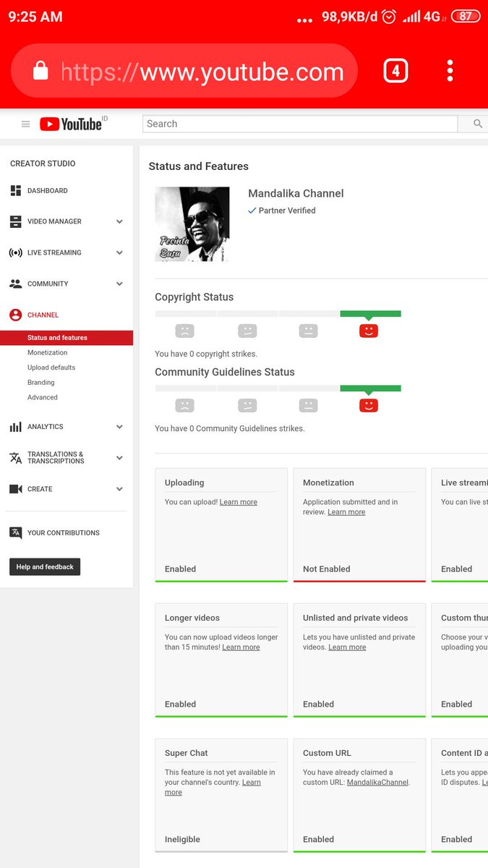Click the Video Manager icon
488x868 pixels.
click(x=15, y=222)
